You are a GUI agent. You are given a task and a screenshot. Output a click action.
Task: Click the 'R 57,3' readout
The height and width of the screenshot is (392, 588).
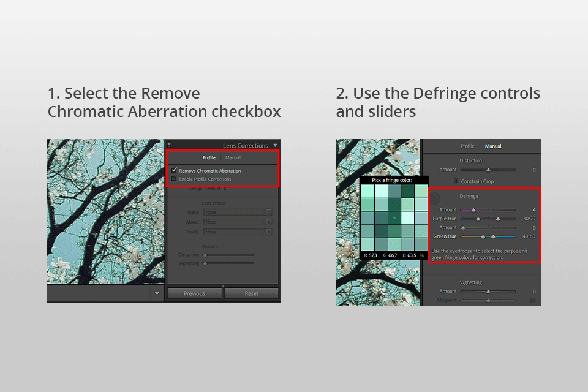point(371,255)
